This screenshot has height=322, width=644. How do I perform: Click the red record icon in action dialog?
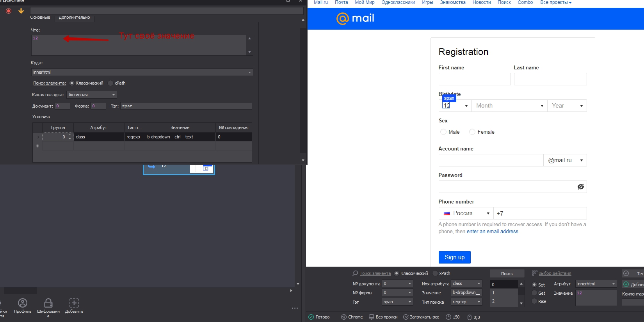[x=9, y=11]
